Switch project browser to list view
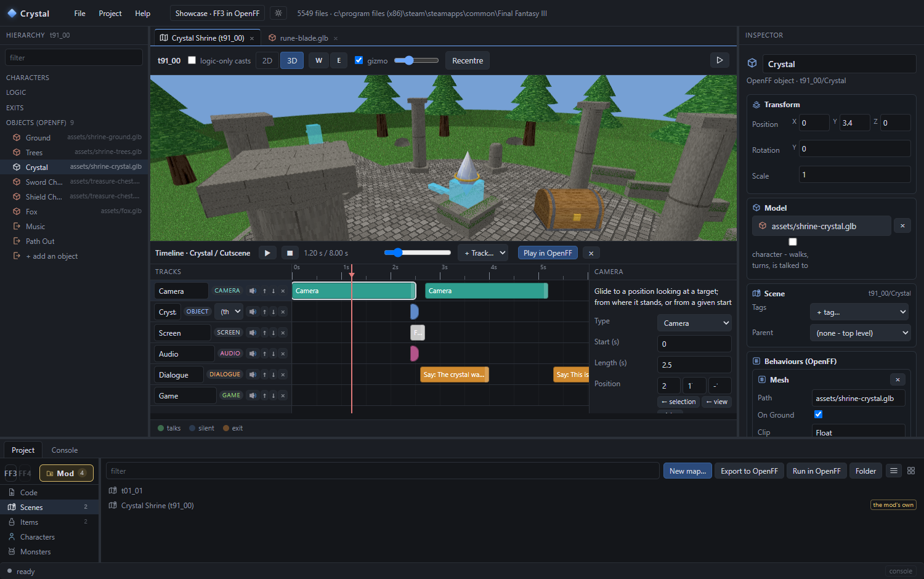The height and width of the screenshot is (579, 924). coord(894,471)
